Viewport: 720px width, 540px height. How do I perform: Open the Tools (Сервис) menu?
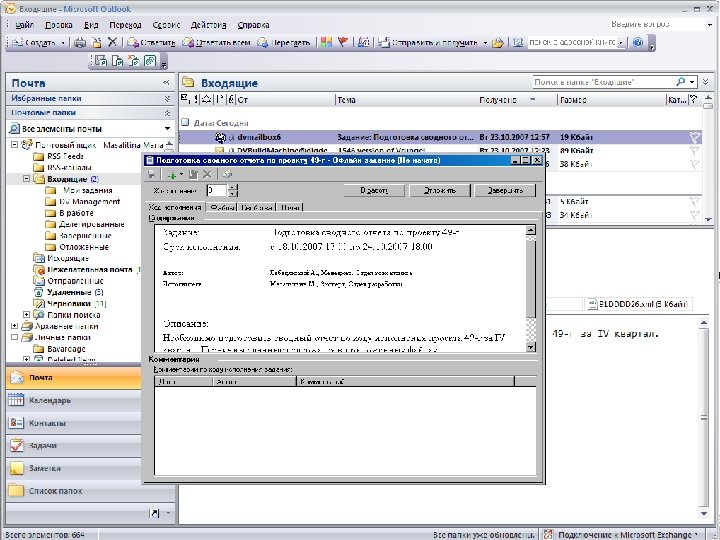[x=166, y=25]
